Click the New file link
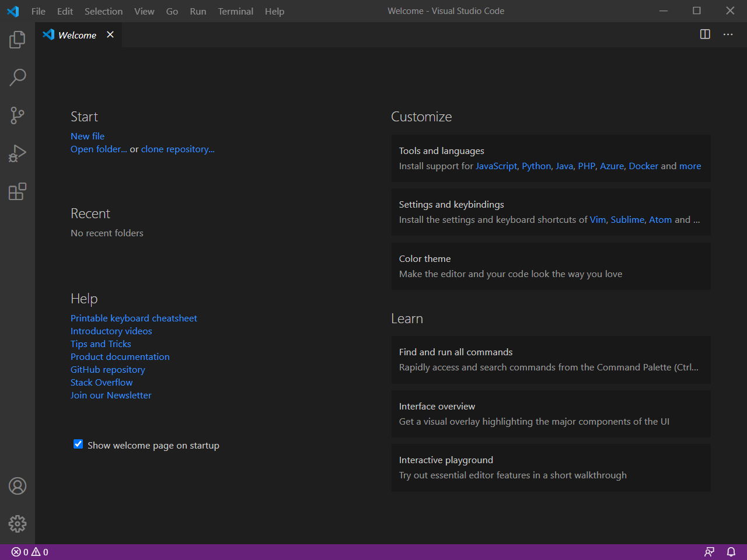 (88, 136)
